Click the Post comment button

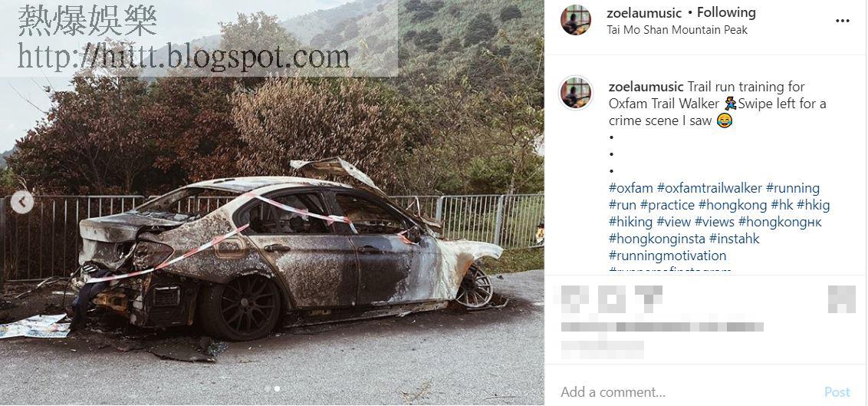[837, 392]
